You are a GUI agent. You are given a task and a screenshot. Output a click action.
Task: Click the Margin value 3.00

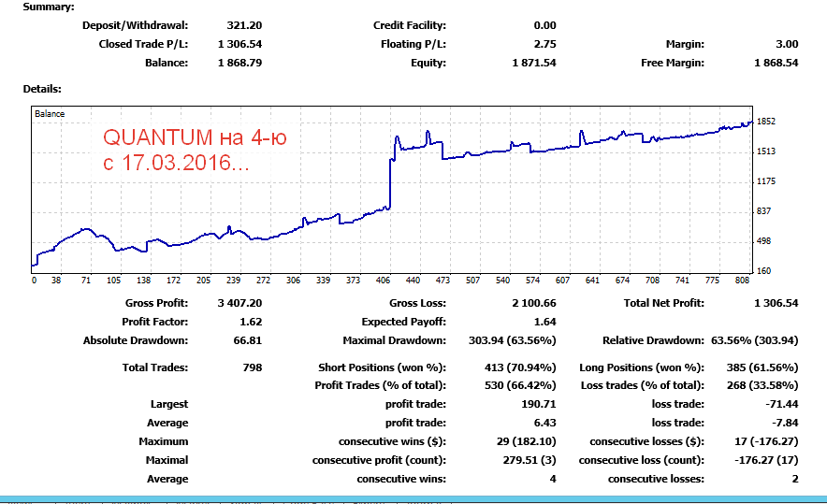787,44
